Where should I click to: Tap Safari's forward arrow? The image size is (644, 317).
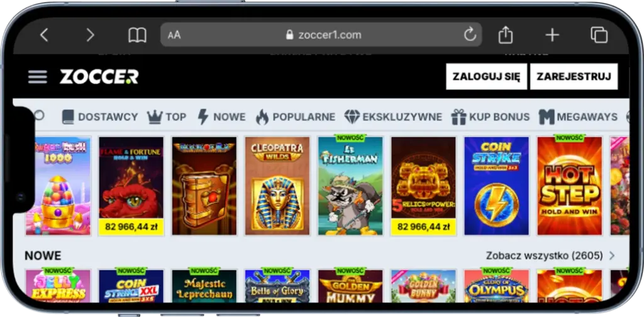pyautogui.click(x=91, y=35)
